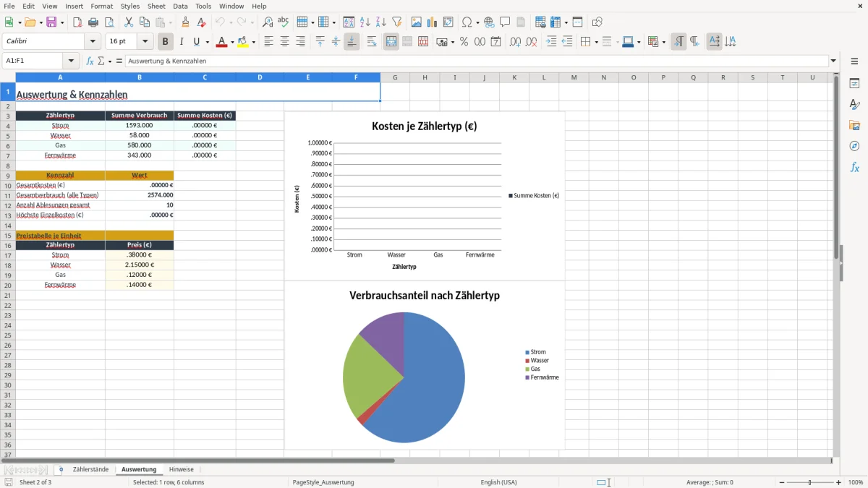
Task: Open the Sheet menu
Action: (x=156, y=6)
